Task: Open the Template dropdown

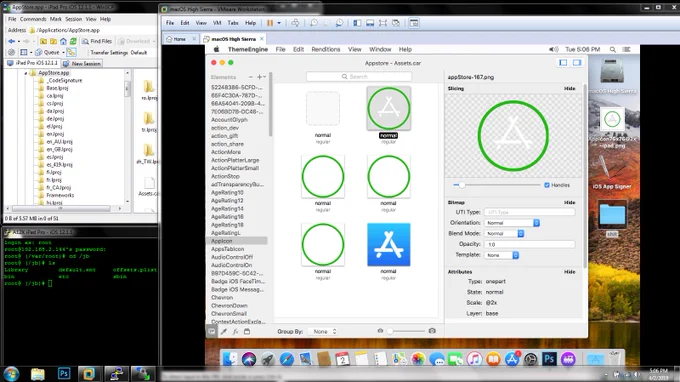Action: (x=501, y=255)
